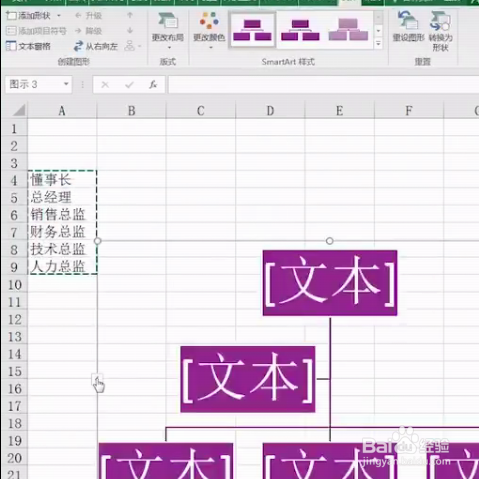479x479 pixels.
Task: Select row 1 header
Action: 14,128
